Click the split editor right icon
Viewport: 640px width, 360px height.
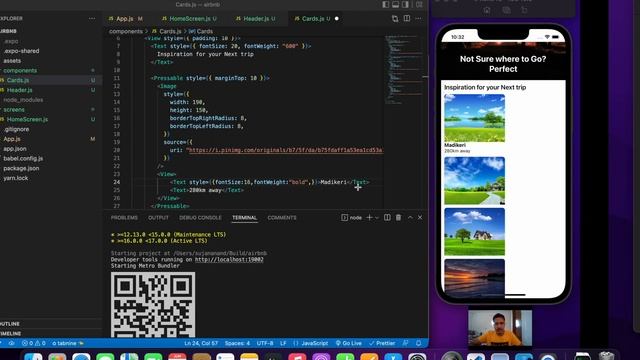tap(407, 18)
